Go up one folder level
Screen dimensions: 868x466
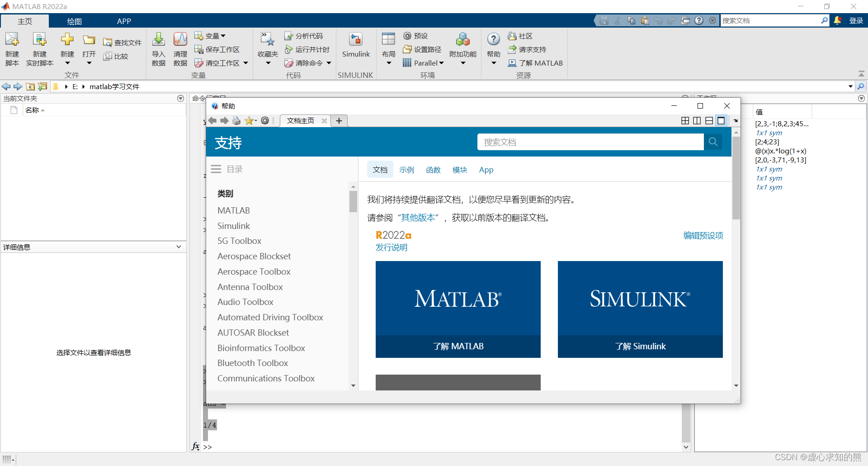30,86
